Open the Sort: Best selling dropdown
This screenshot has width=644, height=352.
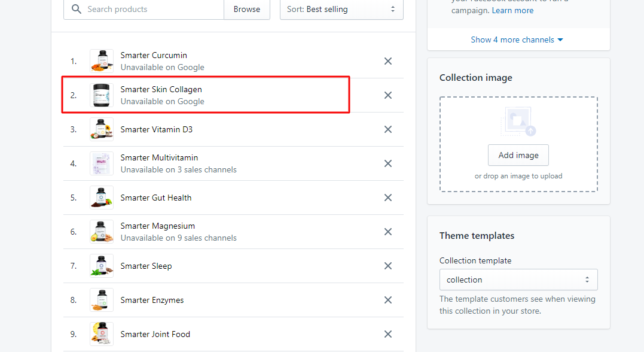coord(341,9)
